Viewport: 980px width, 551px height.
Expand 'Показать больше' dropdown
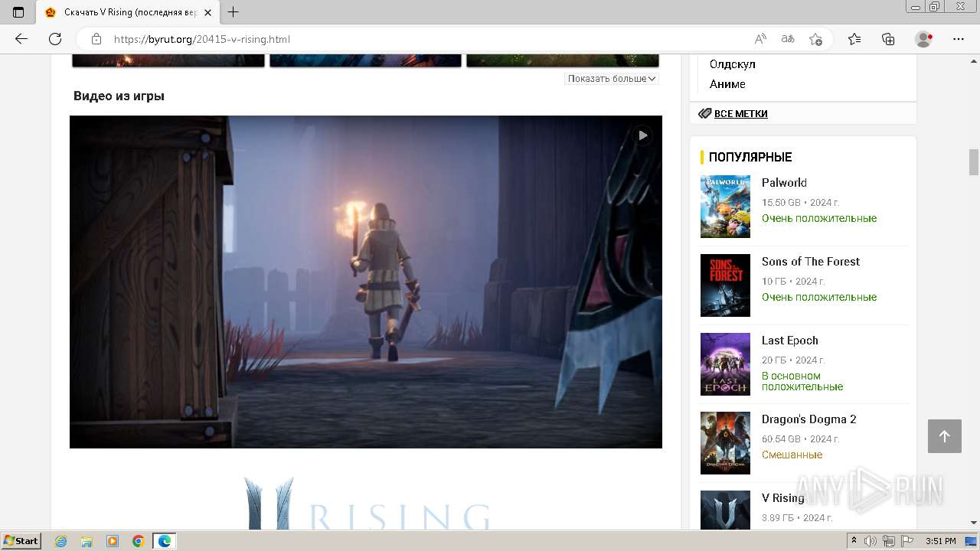click(x=612, y=79)
